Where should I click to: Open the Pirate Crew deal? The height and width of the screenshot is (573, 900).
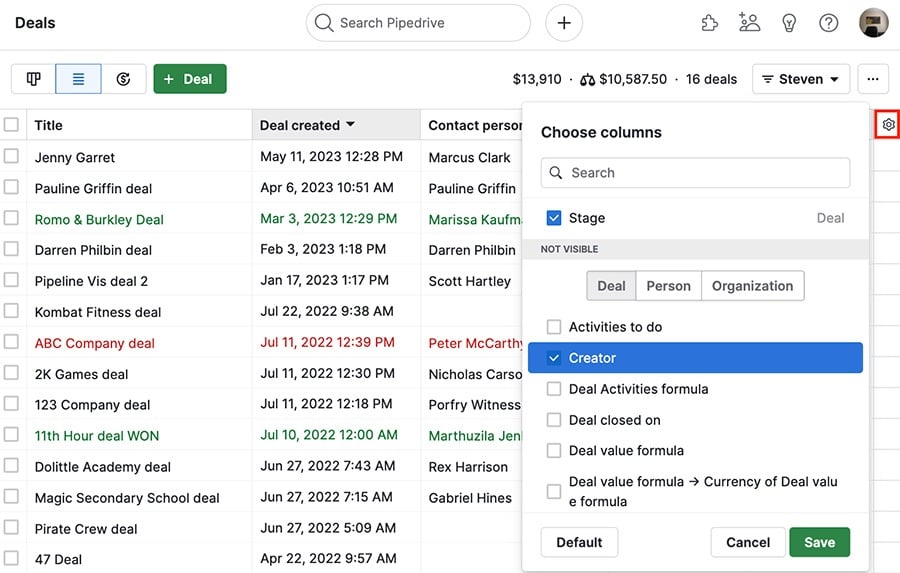pos(86,529)
